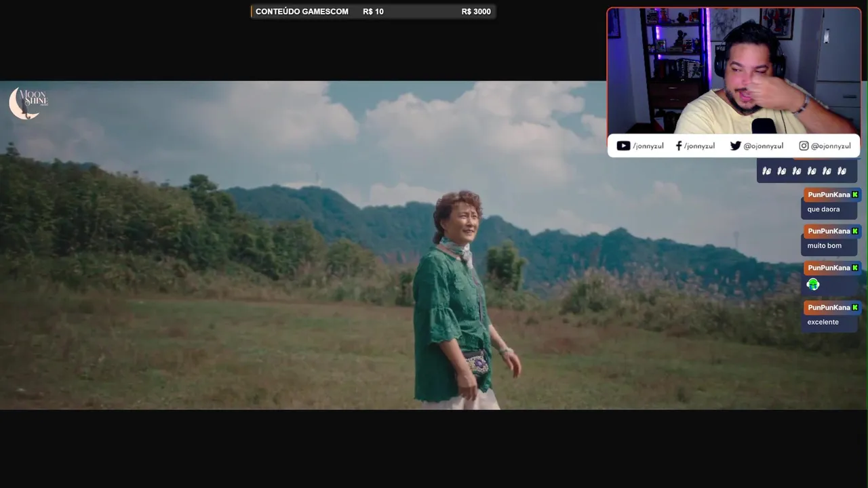
Task: Select the @ojonnyzul Instagram handle
Action: [x=831, y=146]
